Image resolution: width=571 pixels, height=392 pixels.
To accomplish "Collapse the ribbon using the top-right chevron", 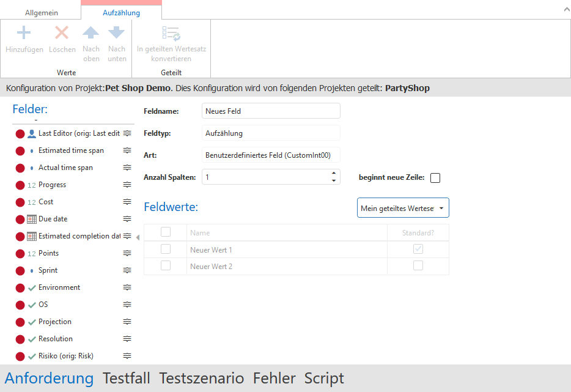I will [x=562, y=10].
